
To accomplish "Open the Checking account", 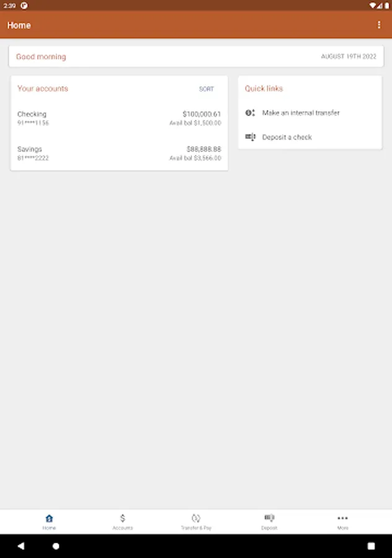I will (x=119, y=118).
